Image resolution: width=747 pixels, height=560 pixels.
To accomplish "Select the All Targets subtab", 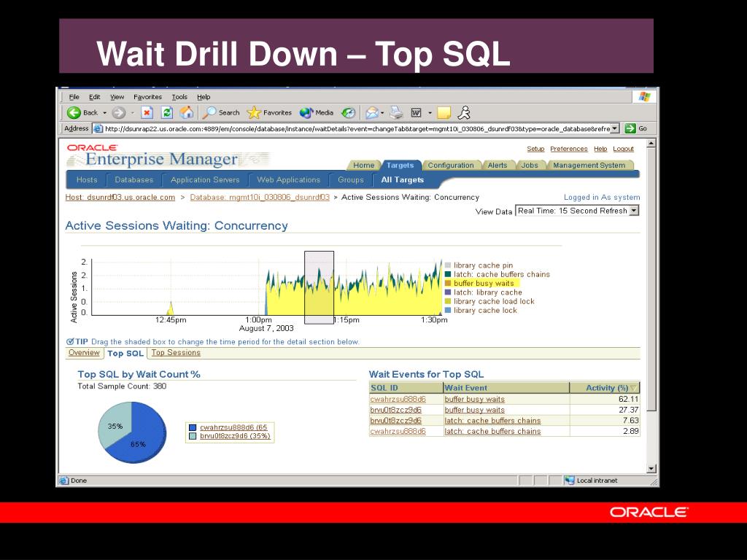I will click(x=403, y=180).
